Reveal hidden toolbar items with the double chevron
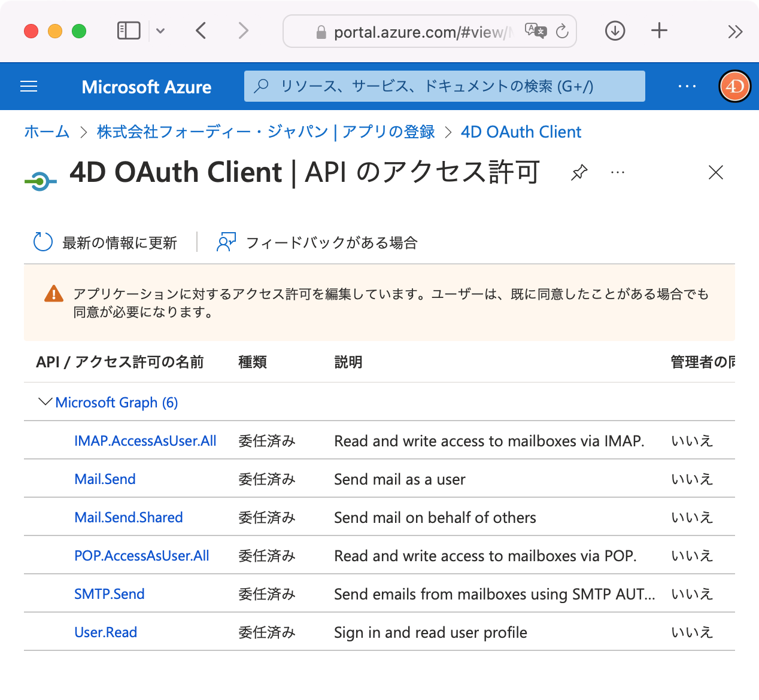Viewport: 759px width, 700px height. coord(736,31)
